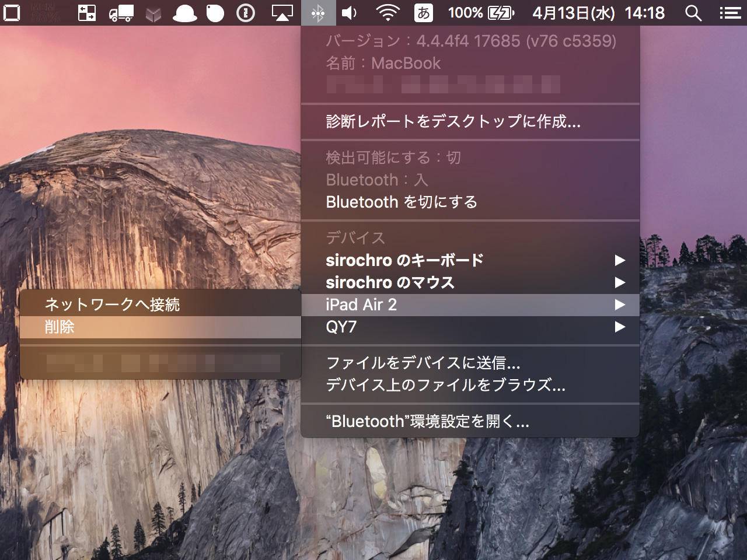
Task: Open the volume control in menu bar
Action: click(x=349, y=13)
